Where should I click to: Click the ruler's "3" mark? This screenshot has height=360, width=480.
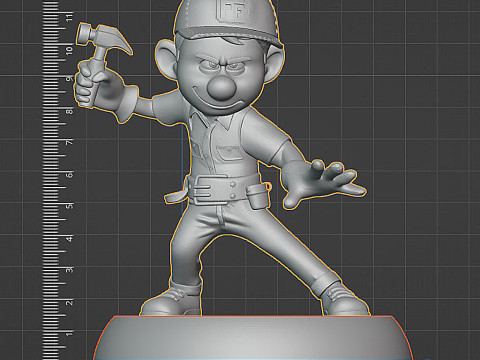point(69,270)
